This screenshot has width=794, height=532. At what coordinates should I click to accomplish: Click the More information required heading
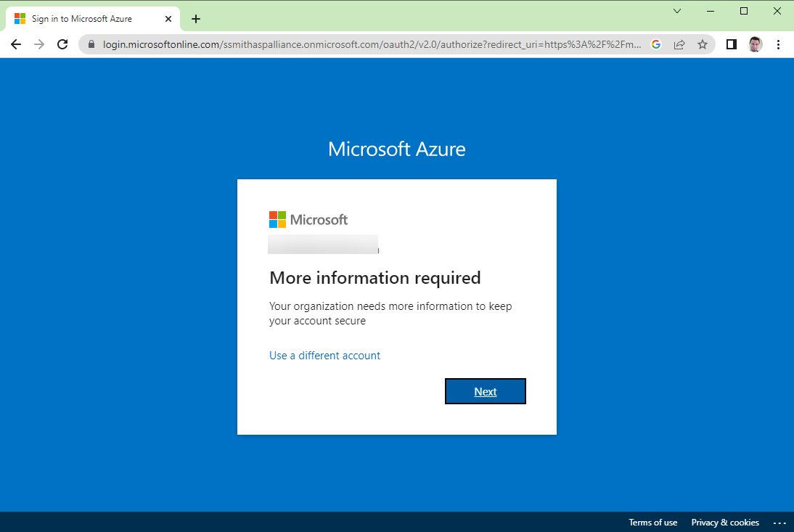(375, 278)
